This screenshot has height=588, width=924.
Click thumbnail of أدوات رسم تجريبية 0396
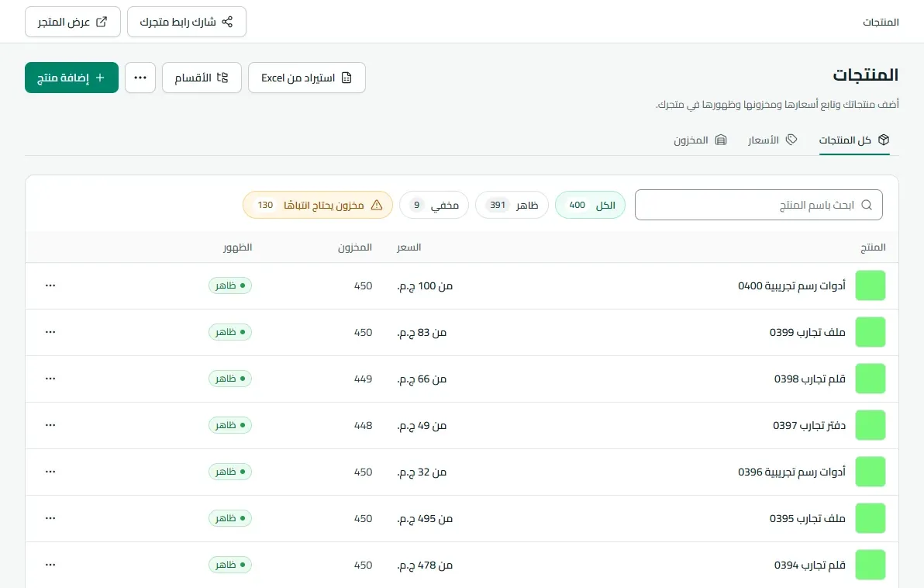(871, 472)
